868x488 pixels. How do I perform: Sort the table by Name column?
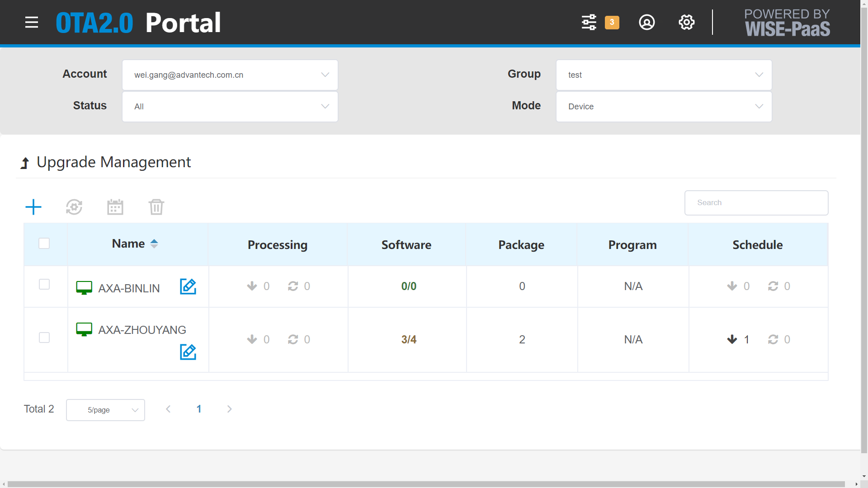[x=136, y=244]
